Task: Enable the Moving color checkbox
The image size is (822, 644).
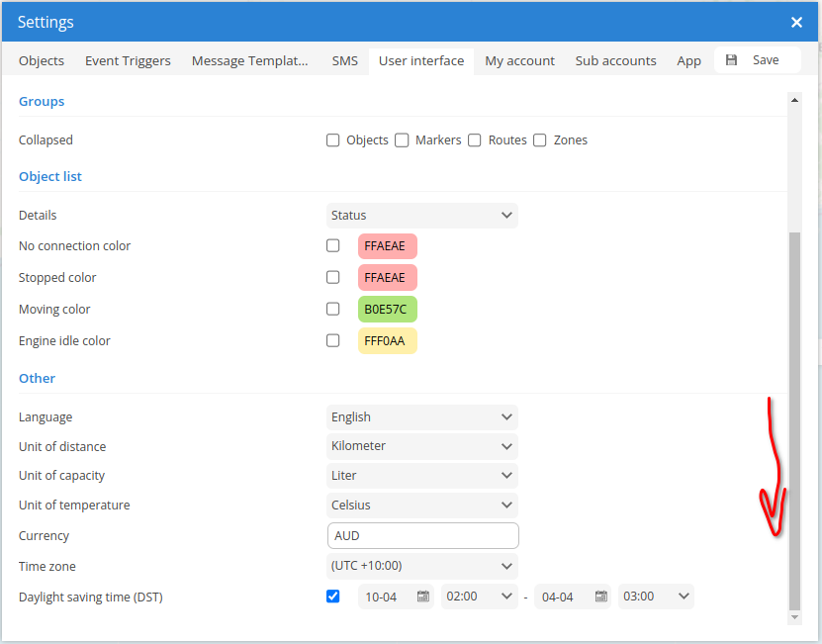Action: pos(333,309)
